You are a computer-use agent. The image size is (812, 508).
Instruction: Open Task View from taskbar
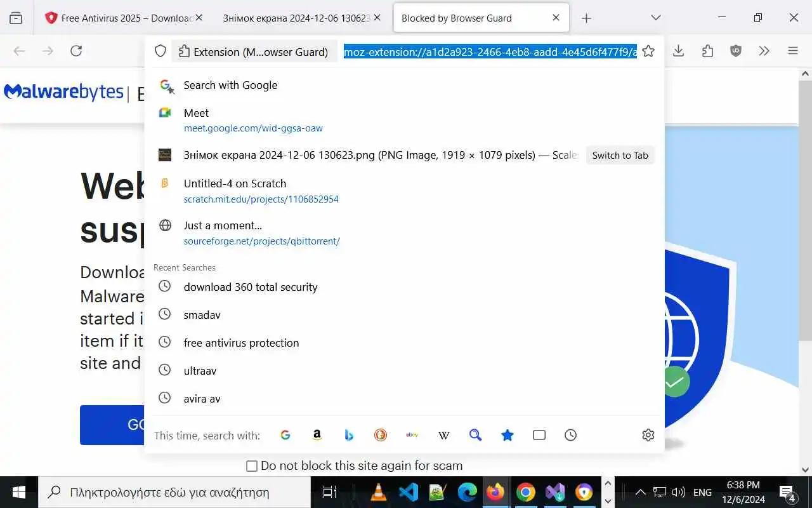(329, 492)
